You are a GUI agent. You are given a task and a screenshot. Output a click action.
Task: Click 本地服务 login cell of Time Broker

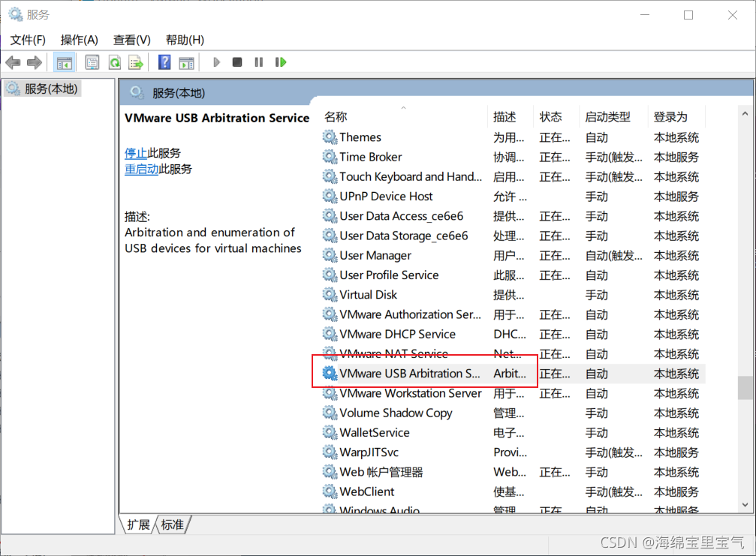pos(676,157)
